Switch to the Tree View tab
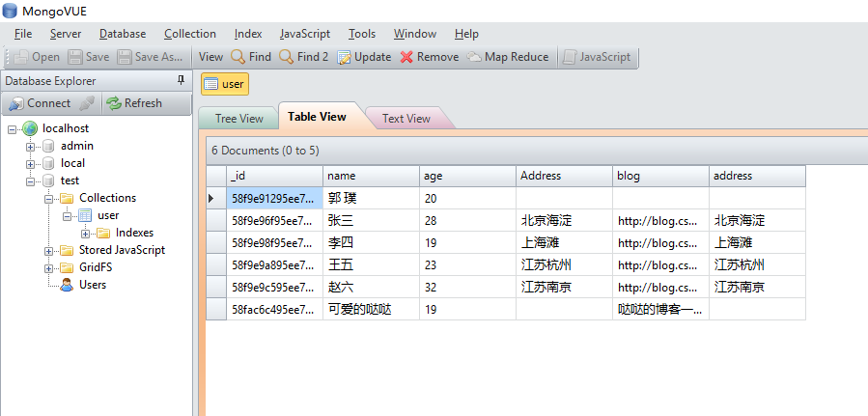This screenshot has width=868, height=416. 238,119
